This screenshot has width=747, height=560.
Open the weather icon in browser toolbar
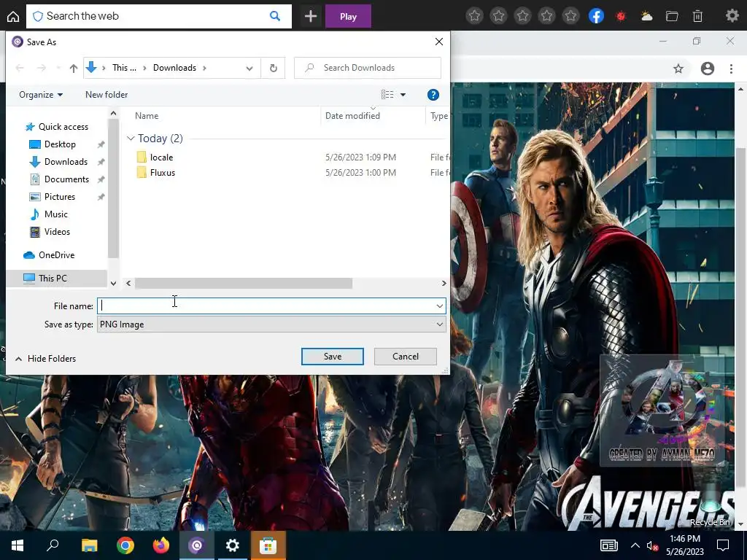tap(646, 17)
